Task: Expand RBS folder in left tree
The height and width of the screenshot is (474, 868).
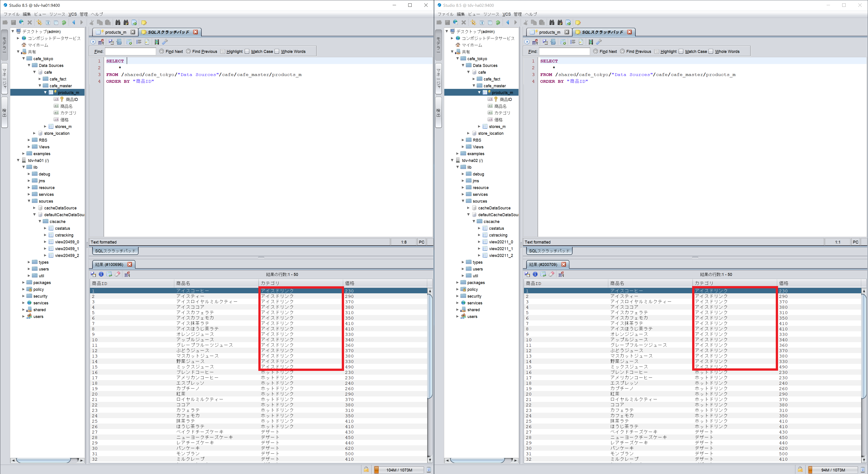Action: [x=29, y=140]
